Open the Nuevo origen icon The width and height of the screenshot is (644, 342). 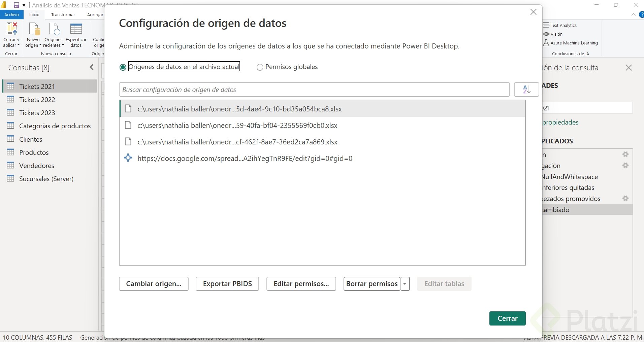pos(34,29)
